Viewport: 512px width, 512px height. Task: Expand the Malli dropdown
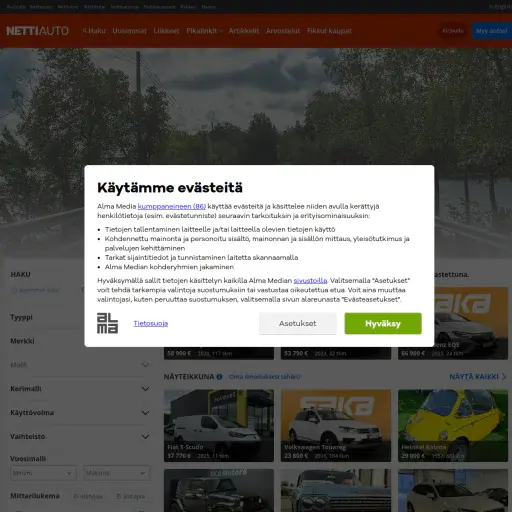pos(80,365)
